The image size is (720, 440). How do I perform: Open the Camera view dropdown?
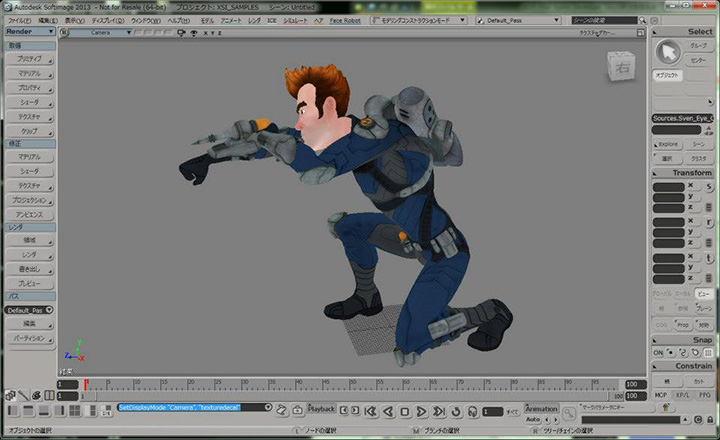click(101, 33)
